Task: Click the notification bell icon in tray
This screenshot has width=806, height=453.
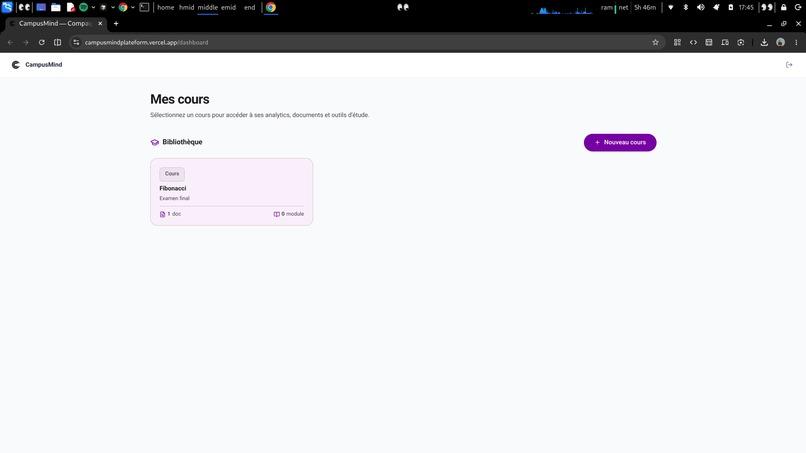Action: (716, 8)
